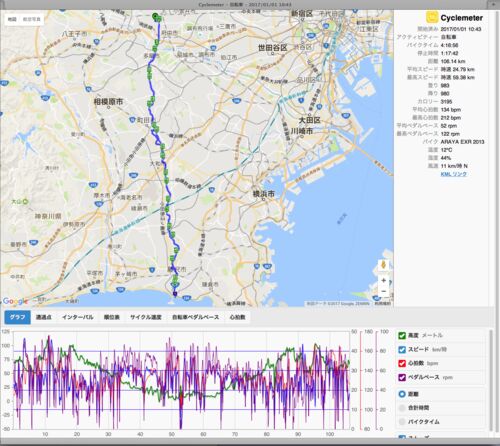The width and height of the screenshot is (500, 446).
Task: Zoom out the map with minus button
Action: [x=383, y=291]
